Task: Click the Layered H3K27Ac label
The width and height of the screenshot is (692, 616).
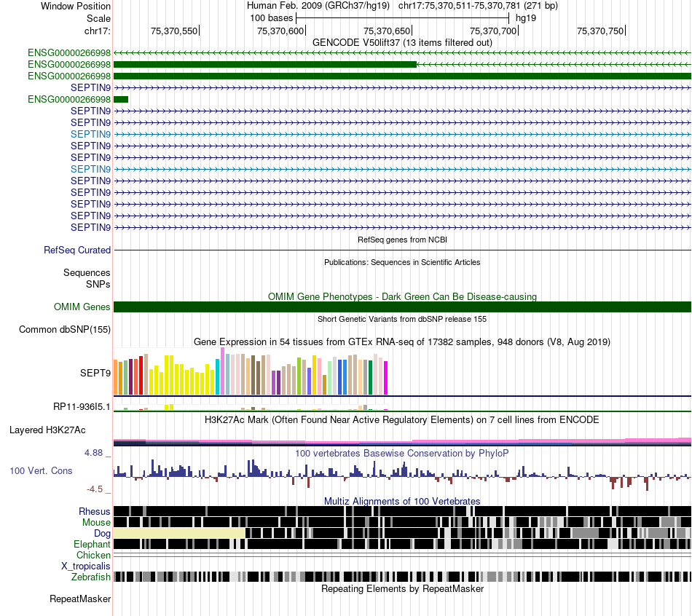Action: click(47, 430)
